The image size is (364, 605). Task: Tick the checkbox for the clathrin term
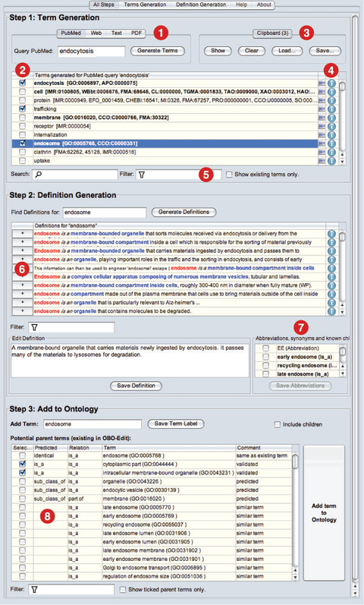tap(22, 152)
